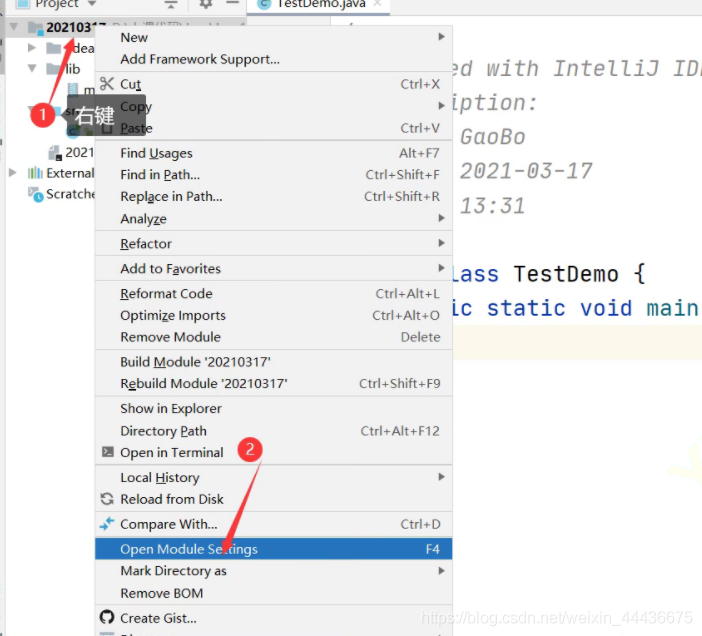Click the GitHub icon next to Create Gist

point(107,617)
